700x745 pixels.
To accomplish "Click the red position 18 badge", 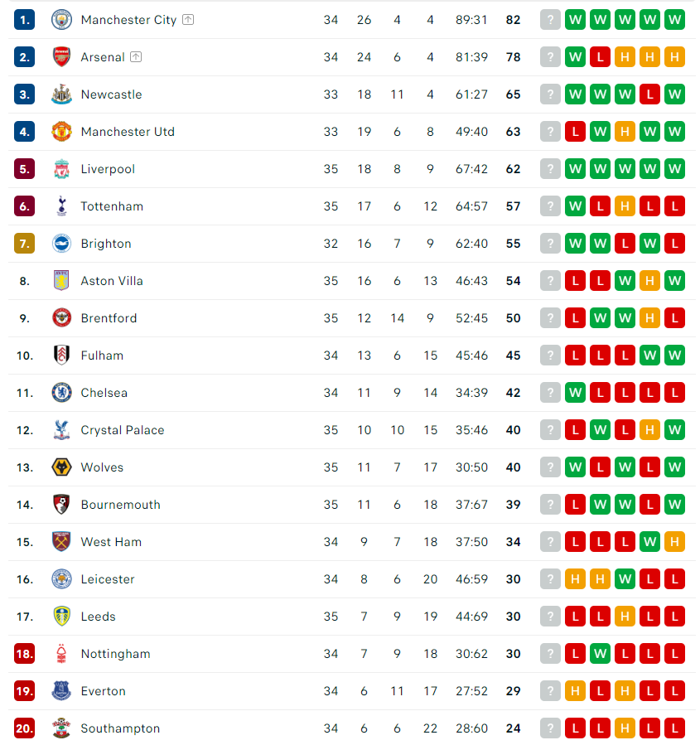I will tap(25, 654).
